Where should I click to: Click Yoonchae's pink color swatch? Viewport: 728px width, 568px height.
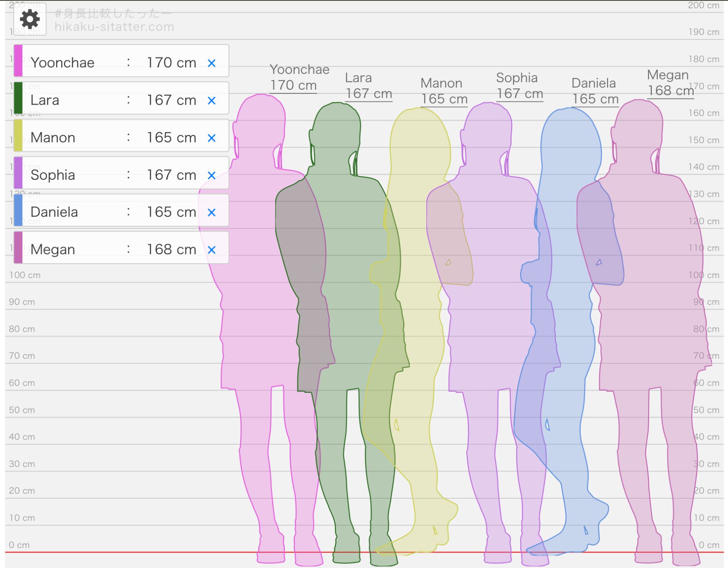pos(18,61)
